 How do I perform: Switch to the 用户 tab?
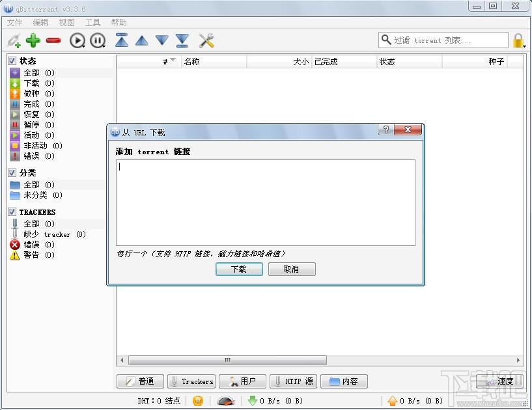[x=242, y=381]
